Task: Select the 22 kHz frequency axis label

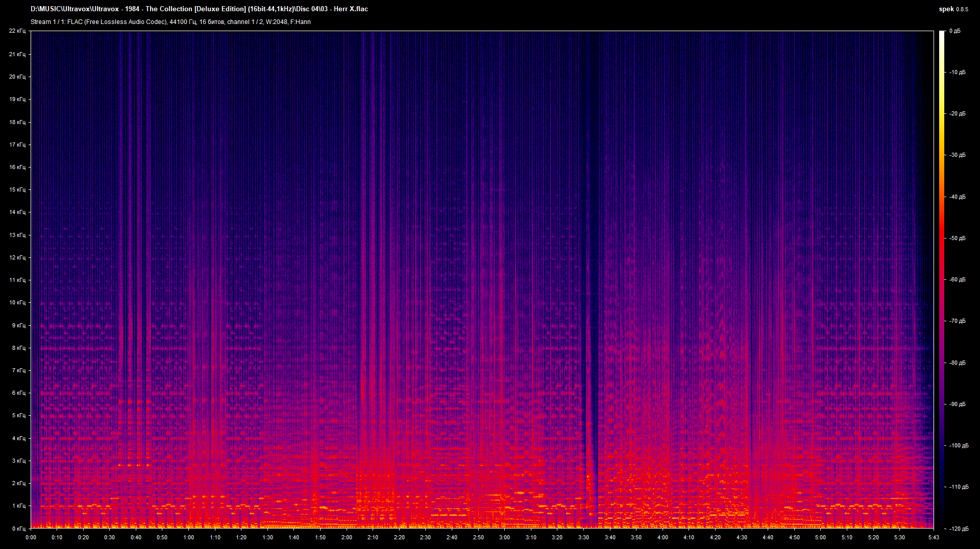Action: [17, 31]
